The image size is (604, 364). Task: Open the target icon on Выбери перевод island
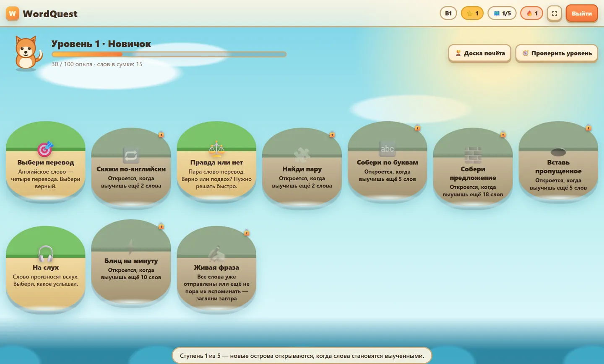coord(45,148)
